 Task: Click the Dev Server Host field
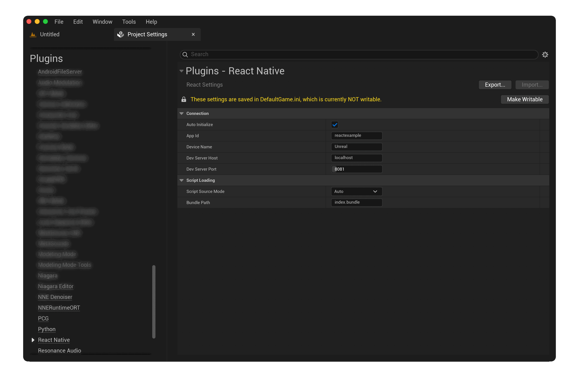357,158
